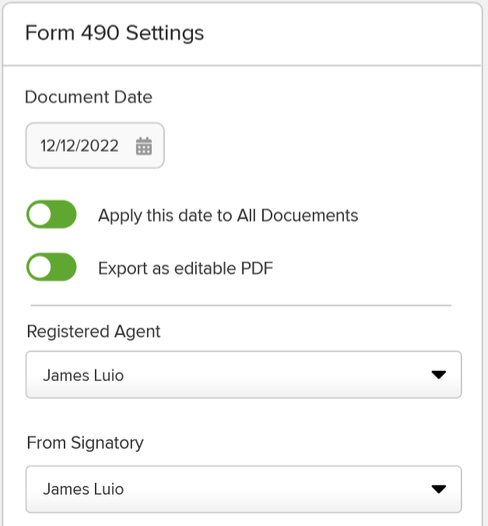The image size is (488, 526).
Task: Click the From Signatory dropdown arrow
Action: (x=438, y=489)
